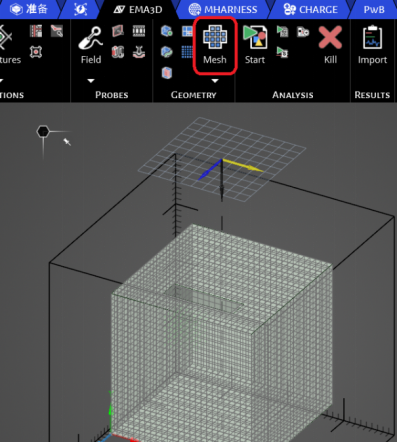Expand the dropdown arrow under Features
The height and width of the screenshot is (442, 397).
tap(1, 81)
